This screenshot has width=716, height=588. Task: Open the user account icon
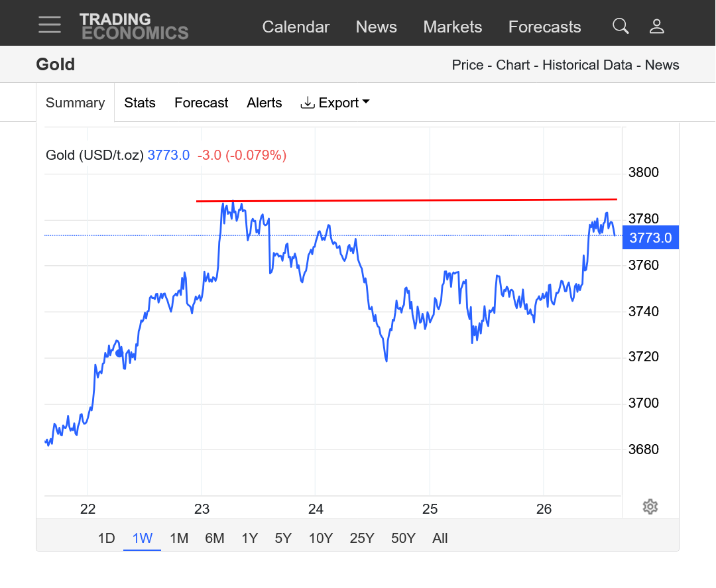pos(656,26)
